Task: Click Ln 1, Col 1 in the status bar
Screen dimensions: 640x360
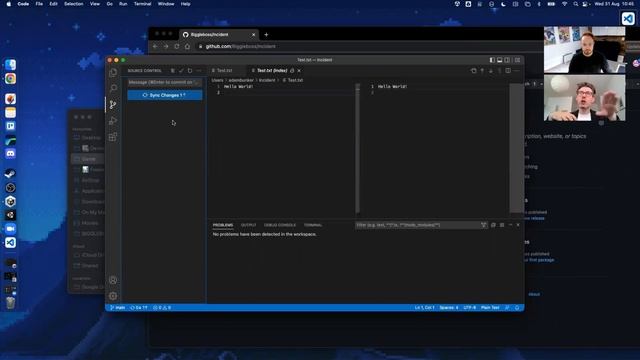Action: 424,308
